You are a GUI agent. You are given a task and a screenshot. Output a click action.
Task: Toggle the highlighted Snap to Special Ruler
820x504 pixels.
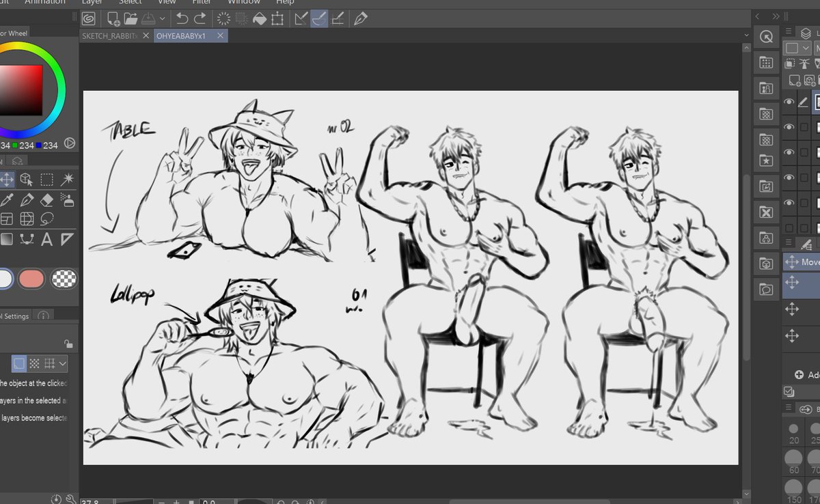pos(319,18)
